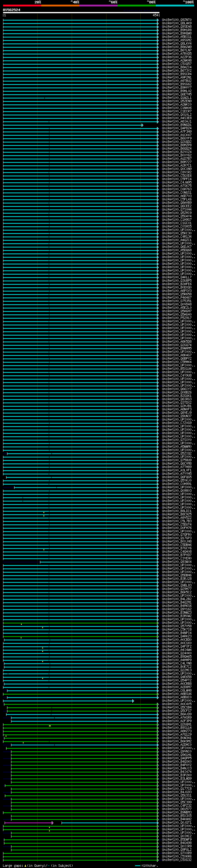197x868 pixels.
Task: Select the UniRef100_B9NGD1 label
Action: coord(177,125)
